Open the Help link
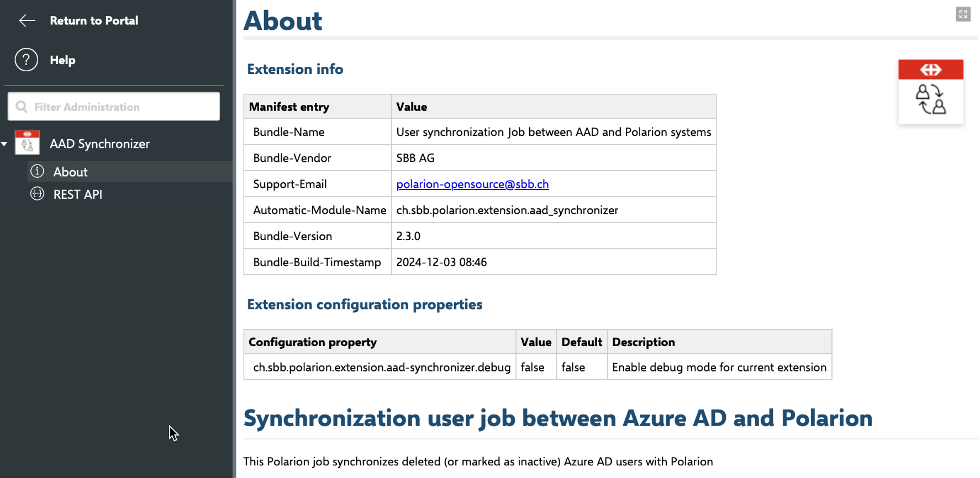980x478 pixels. 62,60
